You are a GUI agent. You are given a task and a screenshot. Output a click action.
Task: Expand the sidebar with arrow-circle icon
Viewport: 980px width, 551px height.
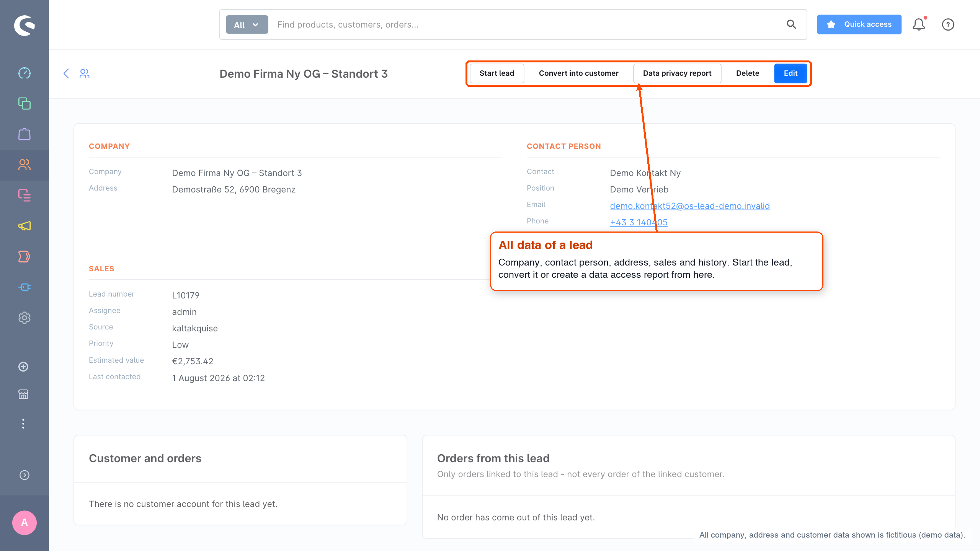pyautogui.click(x=24, y=475)
